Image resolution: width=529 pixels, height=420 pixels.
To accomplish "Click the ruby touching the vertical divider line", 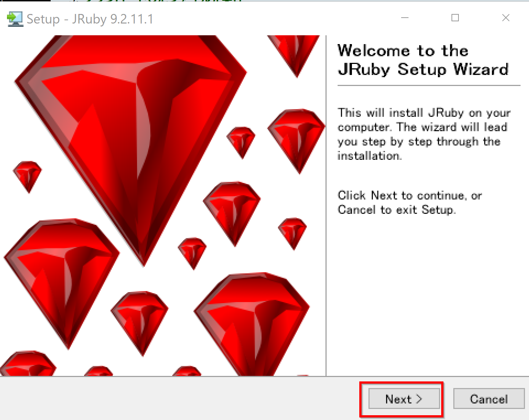I will (x=296, y=141).
